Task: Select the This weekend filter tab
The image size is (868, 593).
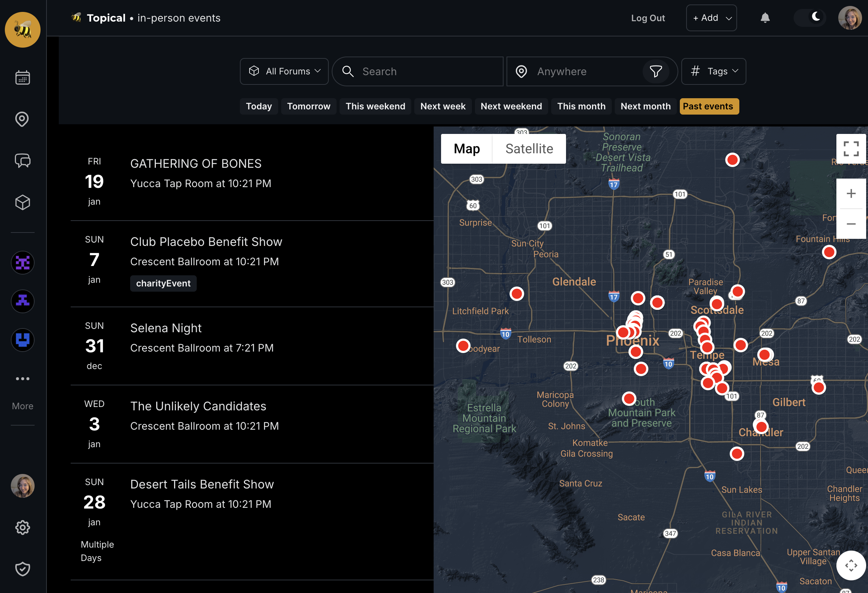Action: click(x=375, y=106)
